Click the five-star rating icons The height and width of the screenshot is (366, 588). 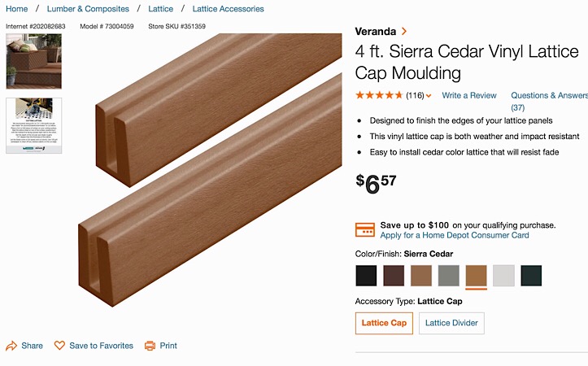tap(379, 95)
